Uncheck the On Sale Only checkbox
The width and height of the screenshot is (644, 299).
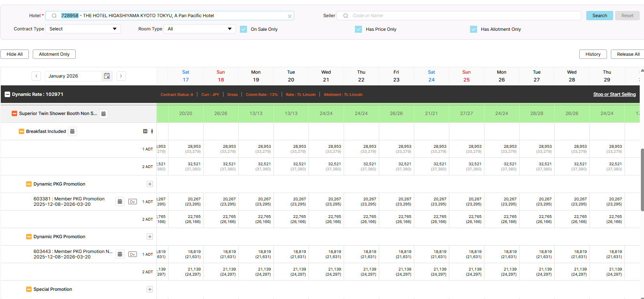click(243, 29)
